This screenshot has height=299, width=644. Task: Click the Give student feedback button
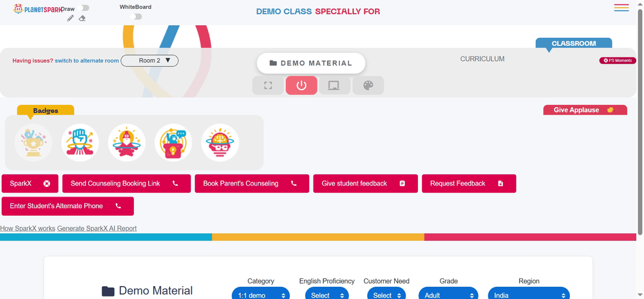pyautogui.click(x=365, y=184)
